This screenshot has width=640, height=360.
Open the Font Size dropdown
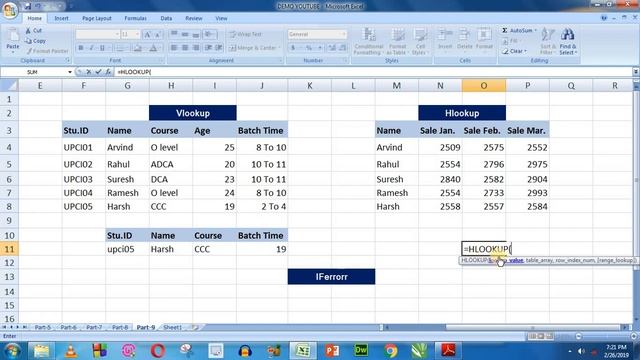(x=137, y=34)
